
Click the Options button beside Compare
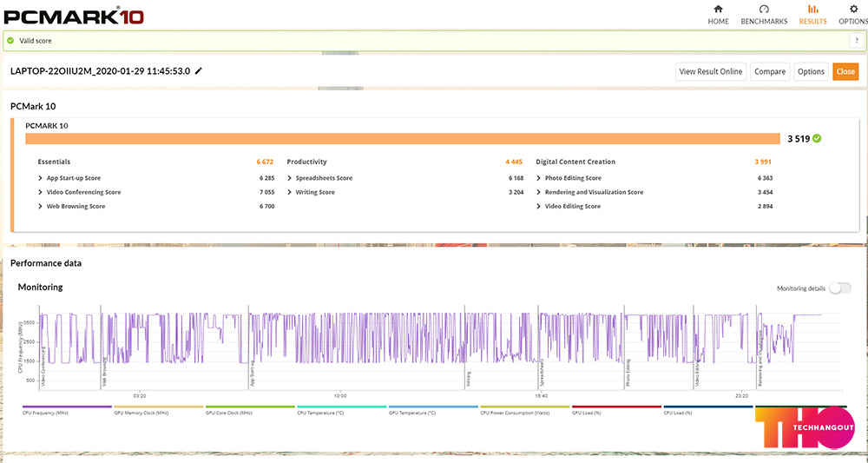(x=811, y=71)
